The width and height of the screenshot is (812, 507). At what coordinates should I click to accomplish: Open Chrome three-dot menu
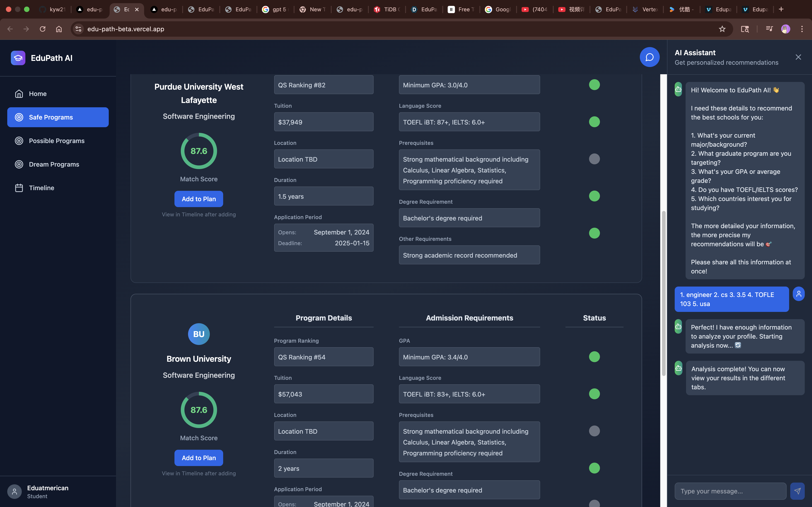[x=802, y=29]
